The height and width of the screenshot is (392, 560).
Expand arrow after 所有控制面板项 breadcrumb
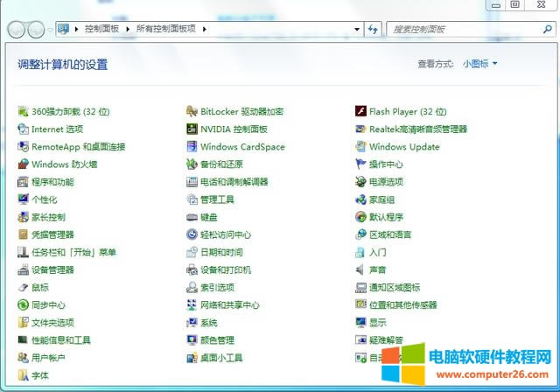pos(204,29)
